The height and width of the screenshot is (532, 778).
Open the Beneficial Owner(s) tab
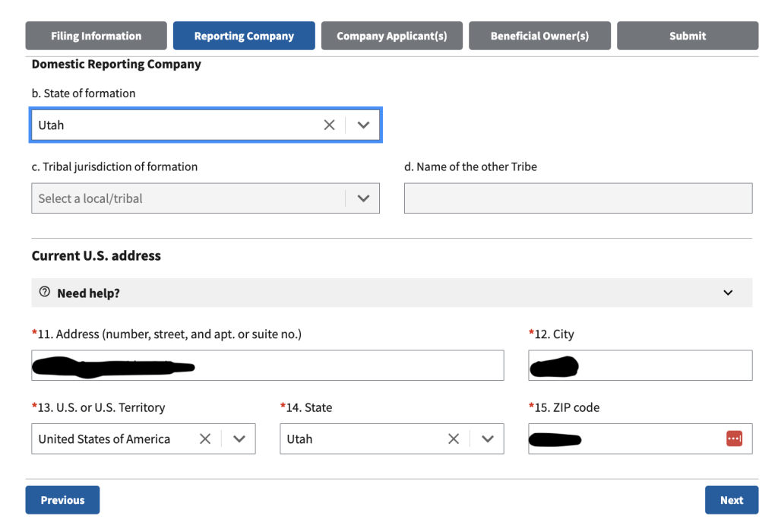(x=539, y=36)
